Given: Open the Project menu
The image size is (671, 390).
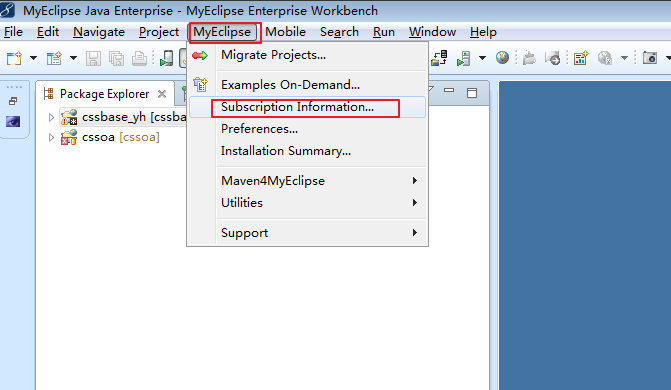Looking at the screenshot, I should pyautogui.click(x=159, y=32).
